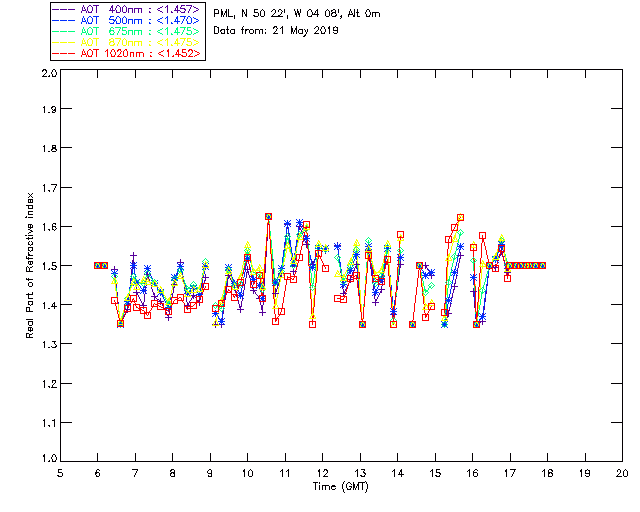Click the AOT 870nm legend entry
This screenshot has width=640, height=512.
127,42
